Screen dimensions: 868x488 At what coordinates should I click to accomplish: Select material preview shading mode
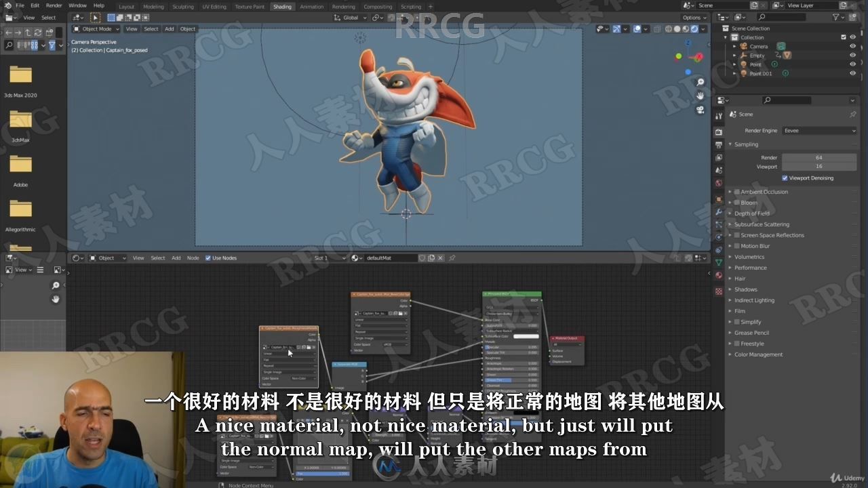pyautogui.click(x=686, y=29)
